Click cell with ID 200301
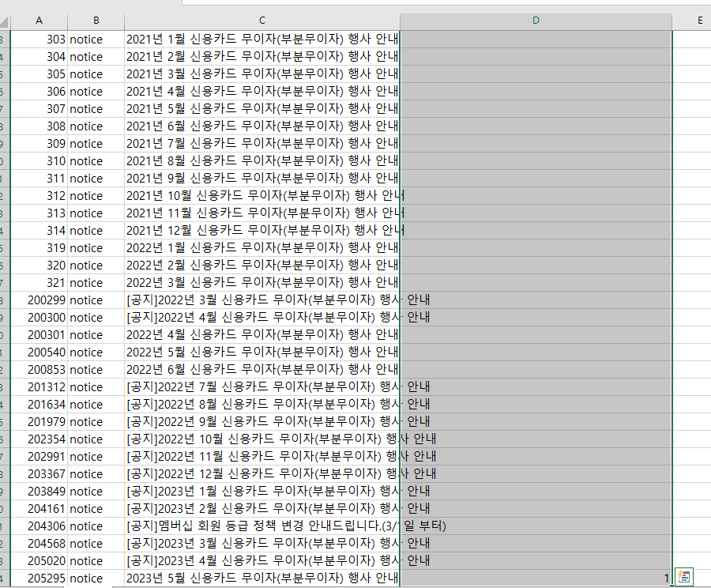This screenshot has height=588, width=711. (x=39, y=335)
